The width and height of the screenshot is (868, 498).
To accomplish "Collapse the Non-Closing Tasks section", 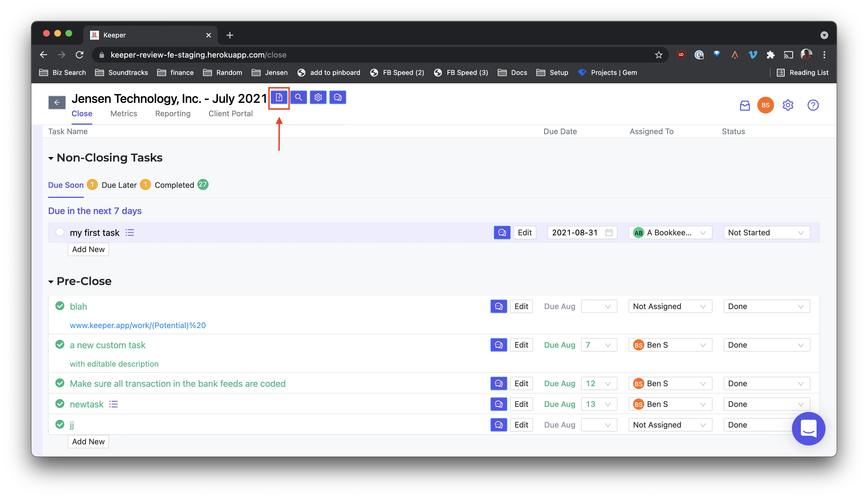I will [x=51, y=158].
